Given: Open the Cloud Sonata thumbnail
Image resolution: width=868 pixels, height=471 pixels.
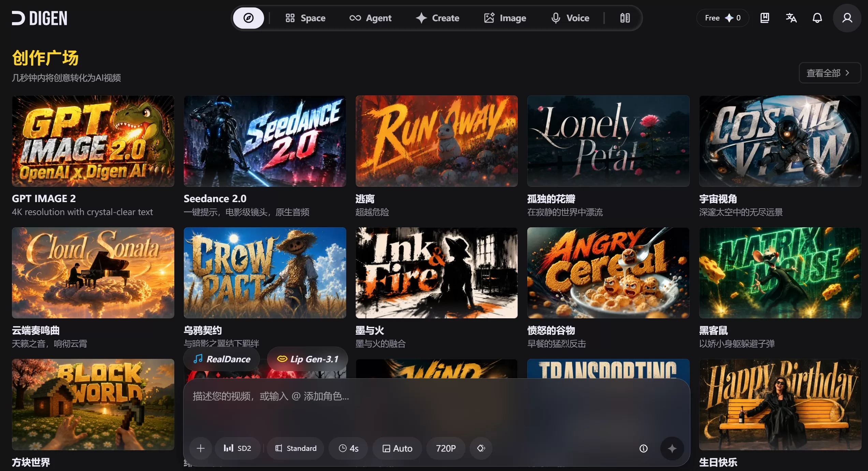Looking at the screenshot, I should pos(93,273).
